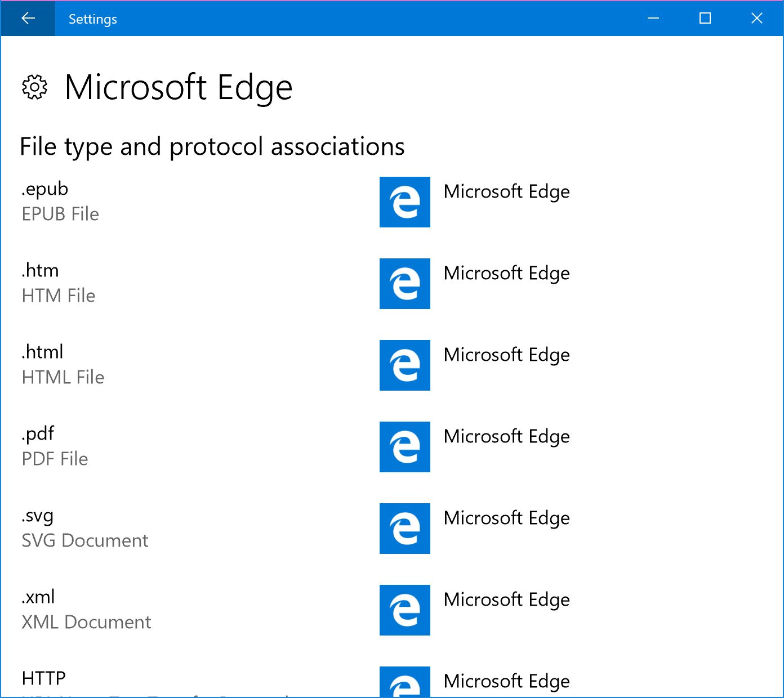Click the Edge icon for .xml
The height and width of the screenshot is (698, 784).
[x=404, y=610]
